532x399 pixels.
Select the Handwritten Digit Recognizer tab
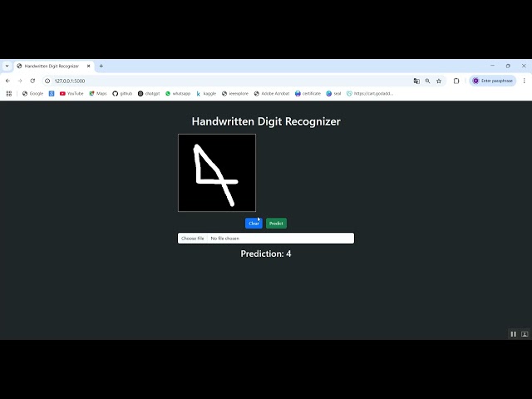[x=54, y=66]
